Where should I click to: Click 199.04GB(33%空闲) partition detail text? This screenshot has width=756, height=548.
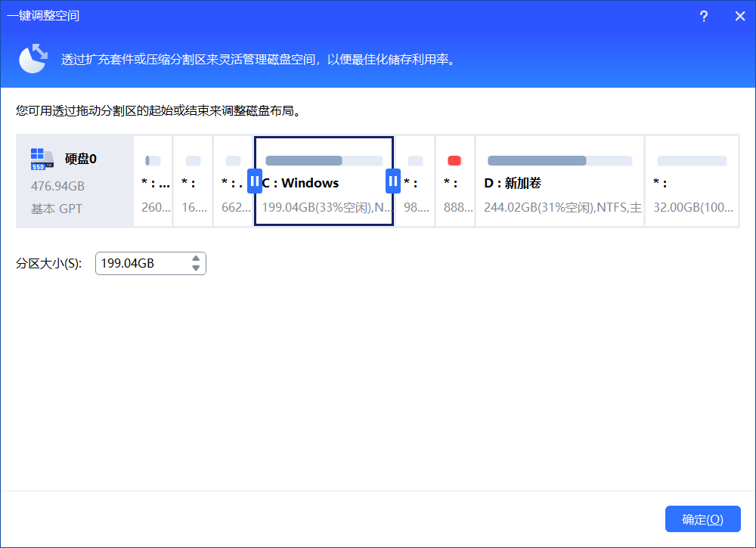click(327, 208)
